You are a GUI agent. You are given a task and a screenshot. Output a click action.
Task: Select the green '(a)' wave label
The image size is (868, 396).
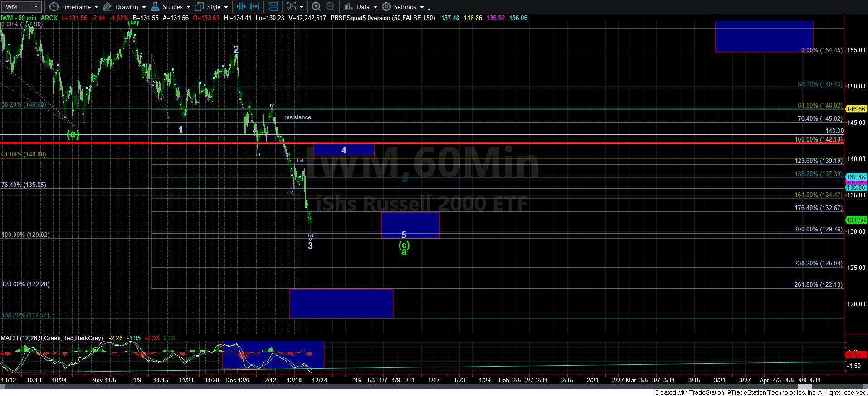(x=73, y=134)
